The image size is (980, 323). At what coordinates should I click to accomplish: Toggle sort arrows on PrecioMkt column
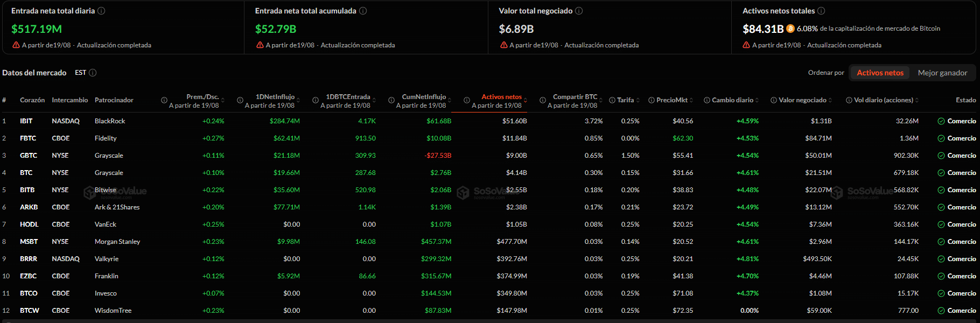pos(691,100)
